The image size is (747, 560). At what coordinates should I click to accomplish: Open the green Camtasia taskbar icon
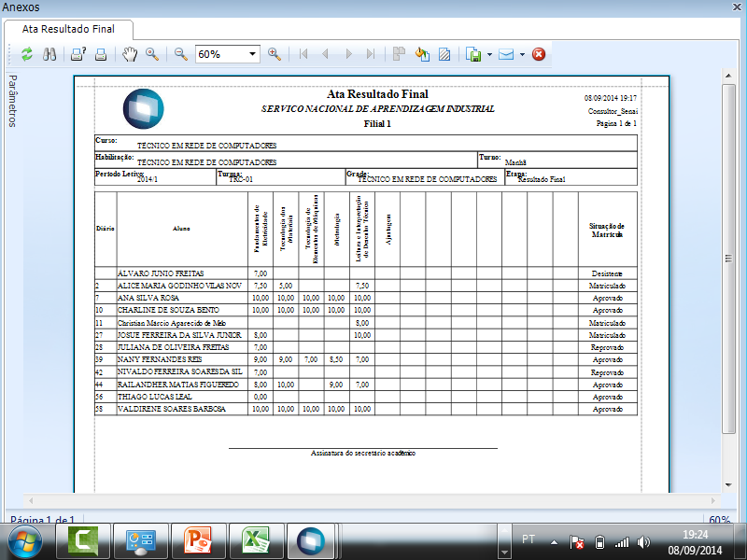(83, 541)
